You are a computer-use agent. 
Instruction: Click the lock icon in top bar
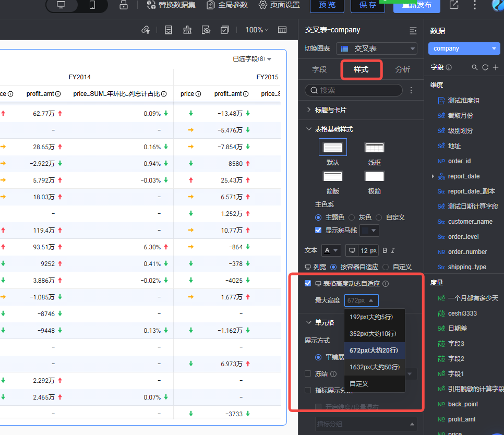(123, 5)
